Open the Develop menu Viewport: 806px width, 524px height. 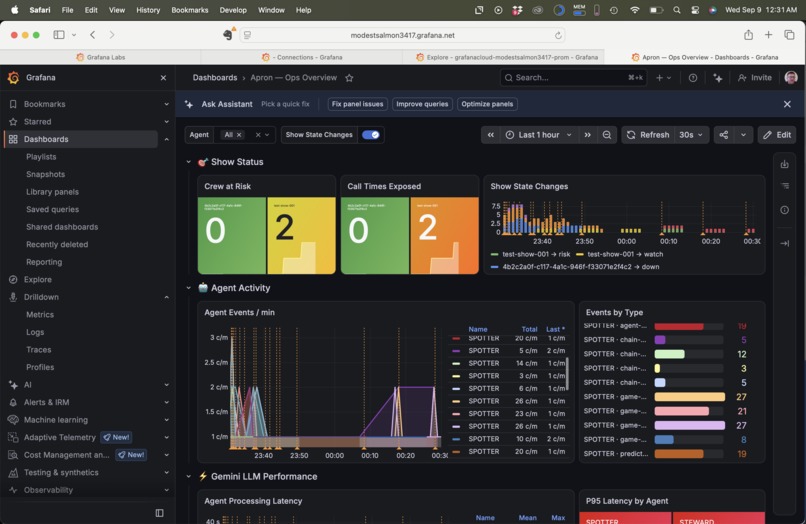(x=233, y=10)
